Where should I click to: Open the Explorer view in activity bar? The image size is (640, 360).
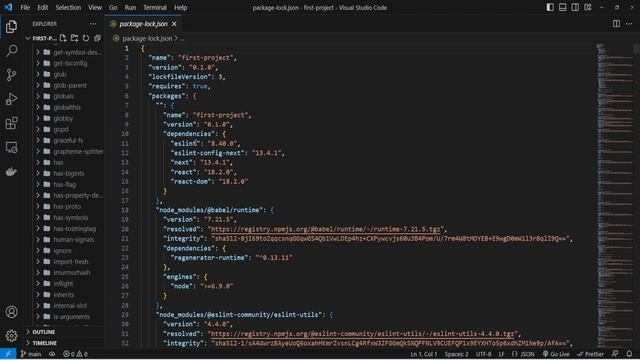click(11, 27)
